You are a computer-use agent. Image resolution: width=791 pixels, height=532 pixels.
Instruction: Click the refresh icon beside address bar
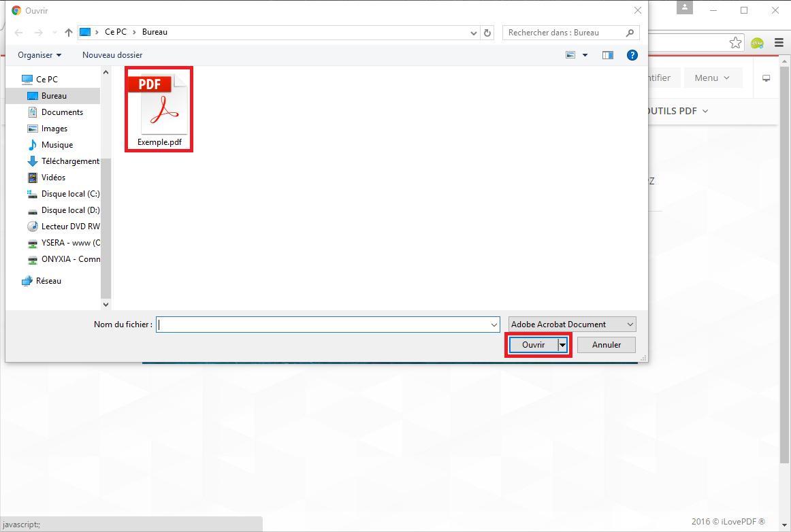(487, 33)
